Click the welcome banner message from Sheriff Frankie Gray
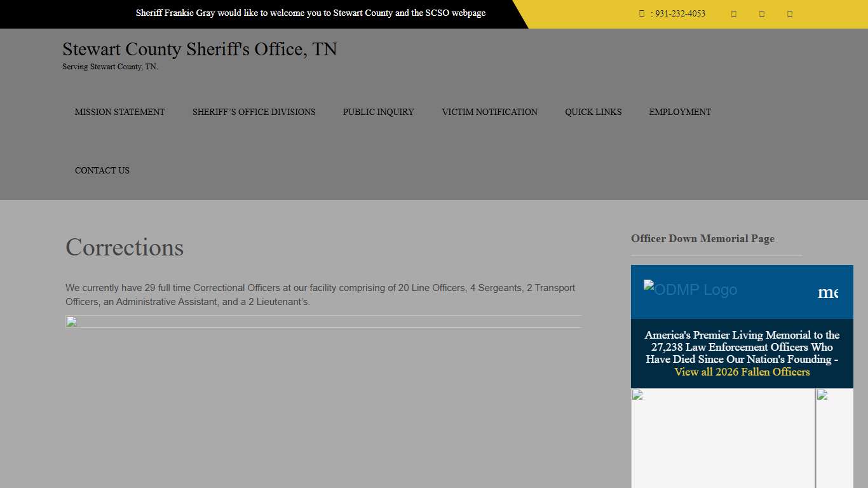Image resolution: width=868 pixels, height=488 pixels. 311,13
